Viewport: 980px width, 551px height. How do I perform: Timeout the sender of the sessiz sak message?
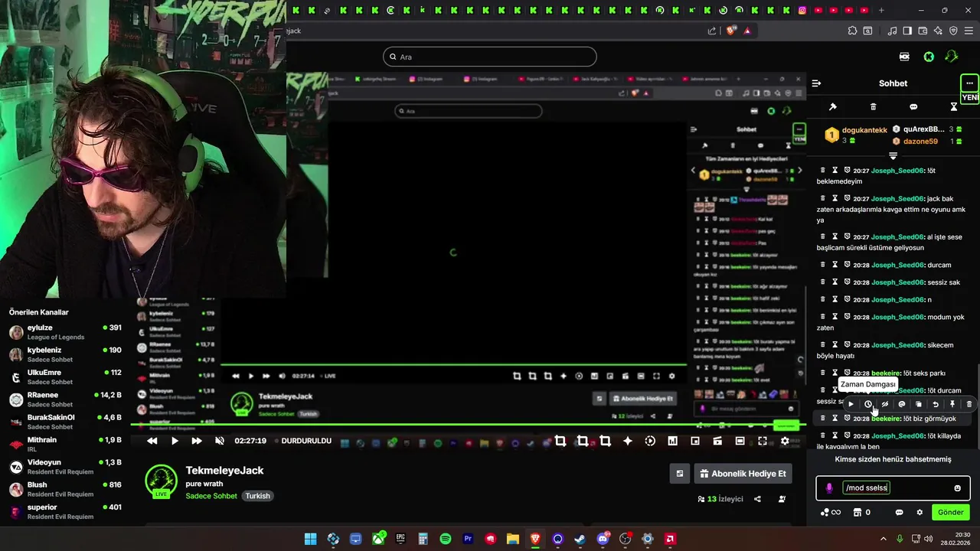(835, 282)
